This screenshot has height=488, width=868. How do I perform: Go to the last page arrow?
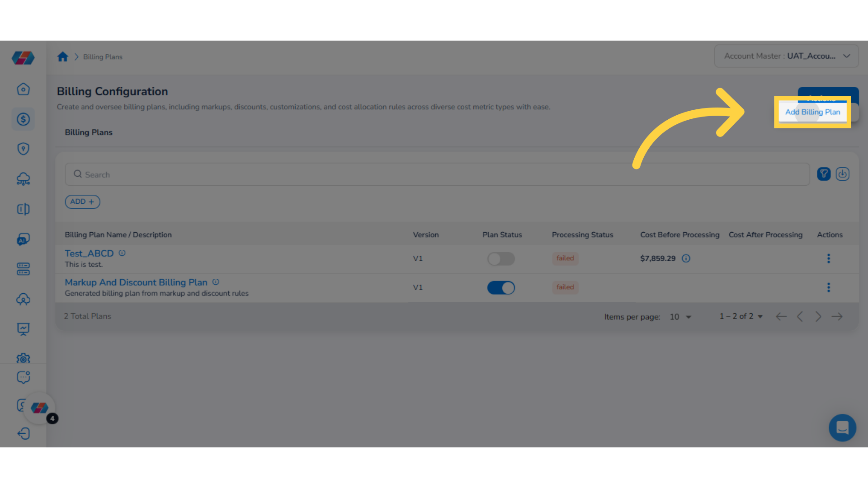[837, 316]
